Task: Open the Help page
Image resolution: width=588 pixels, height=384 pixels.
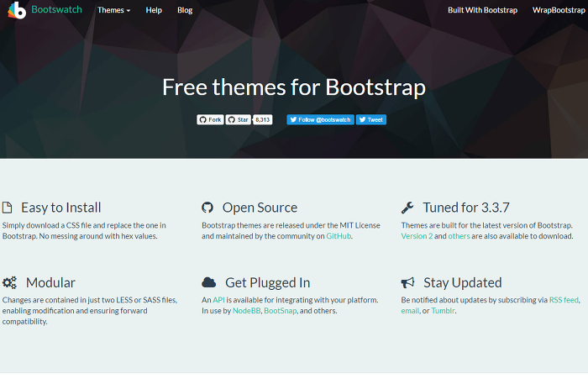Action: click(154, 10)
